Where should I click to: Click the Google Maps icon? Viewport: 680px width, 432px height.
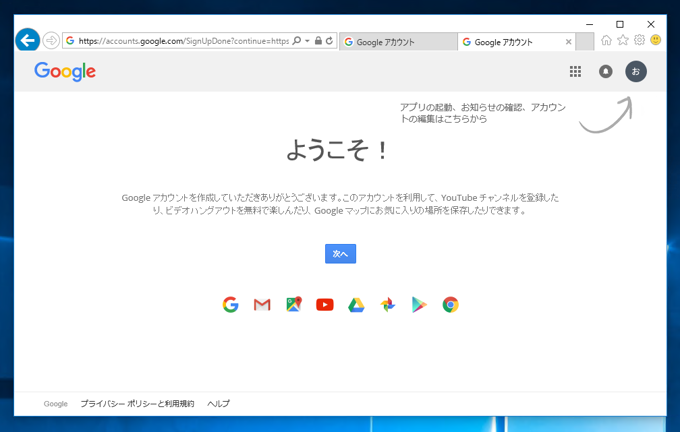[294, 304]
